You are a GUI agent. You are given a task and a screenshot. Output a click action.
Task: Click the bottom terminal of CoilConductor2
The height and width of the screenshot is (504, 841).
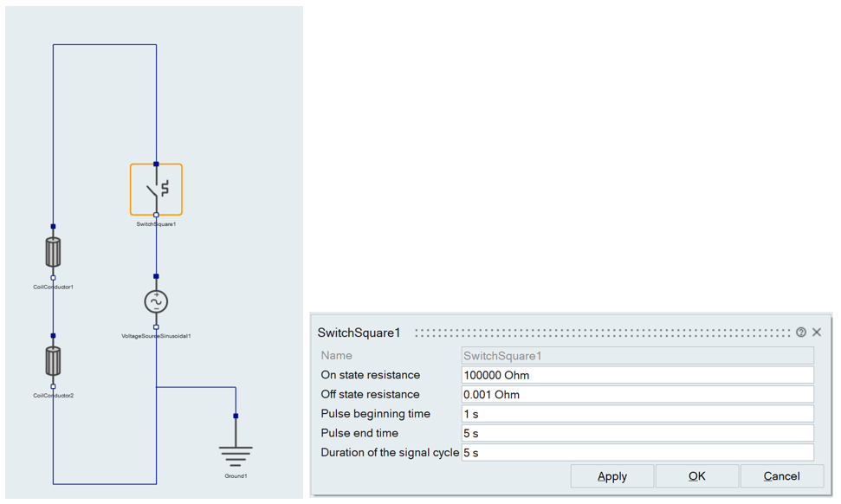click(x=53, y=387)
